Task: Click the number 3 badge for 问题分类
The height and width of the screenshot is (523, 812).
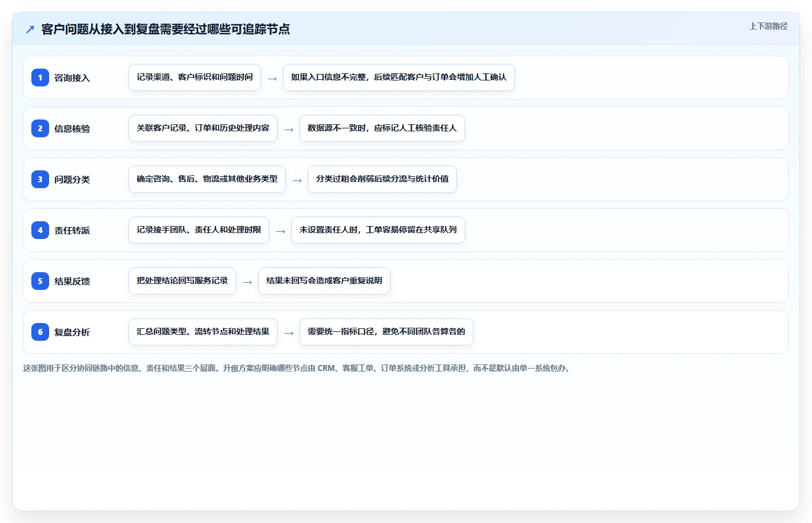Action: point(40,179)
